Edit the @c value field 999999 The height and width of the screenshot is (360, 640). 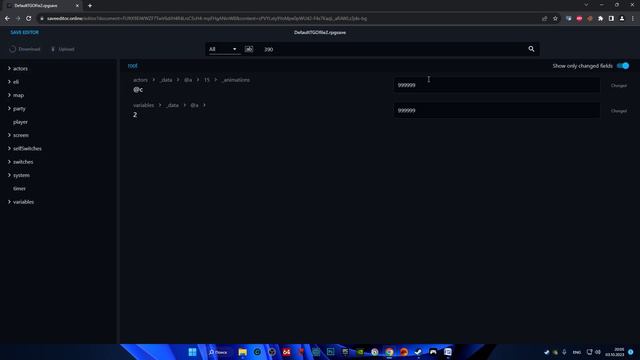[497, 85]
